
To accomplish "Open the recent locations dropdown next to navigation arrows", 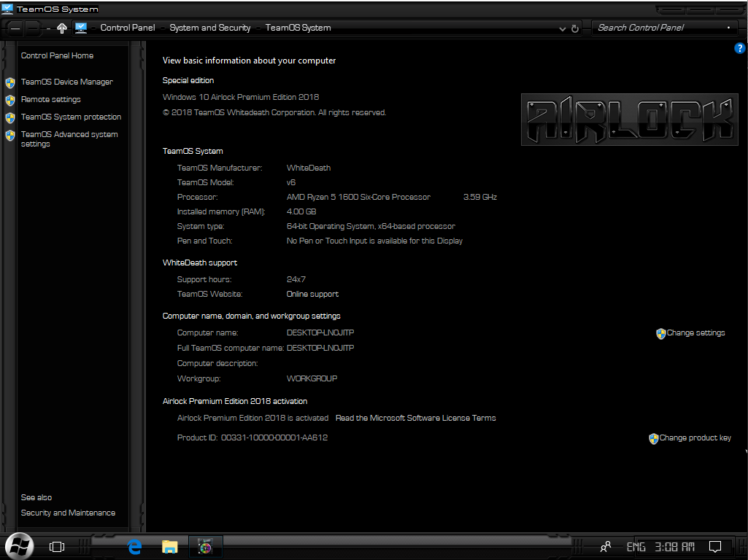I will pyautogui.click(x=48, y=29).
